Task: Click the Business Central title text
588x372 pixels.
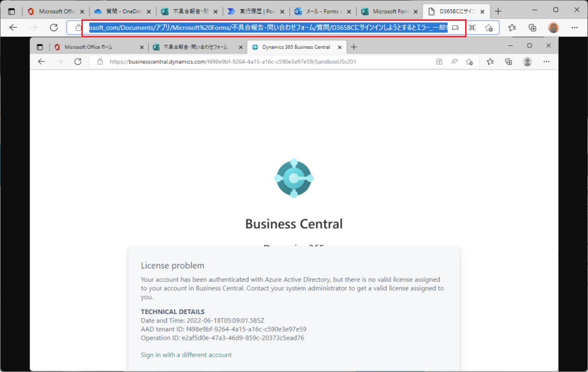Action: [294, 224]
